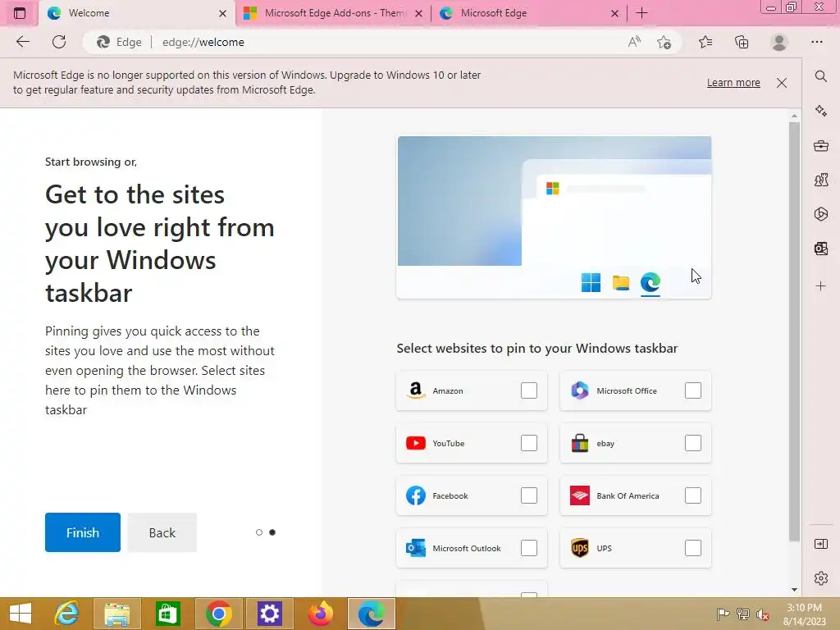Viewport: 840px width, 630px height.
Task: Refresh the Welcome page
Action: (x=59, y=42)
